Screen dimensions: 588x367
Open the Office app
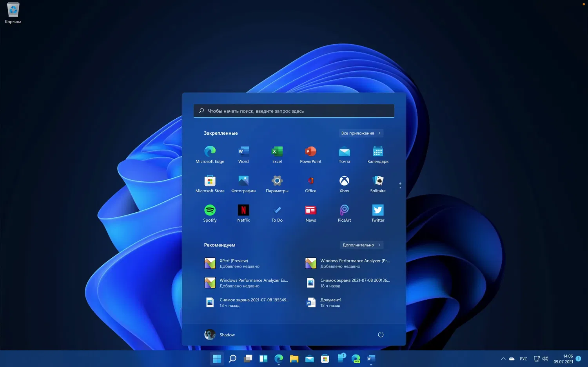310,184
